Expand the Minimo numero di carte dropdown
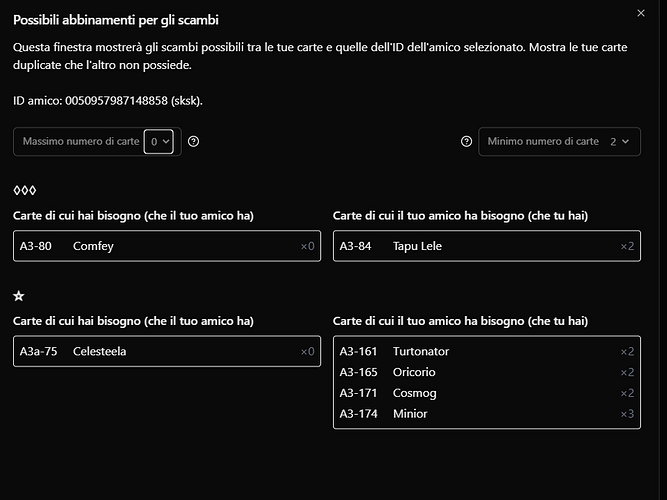 [x=559, y=142]
